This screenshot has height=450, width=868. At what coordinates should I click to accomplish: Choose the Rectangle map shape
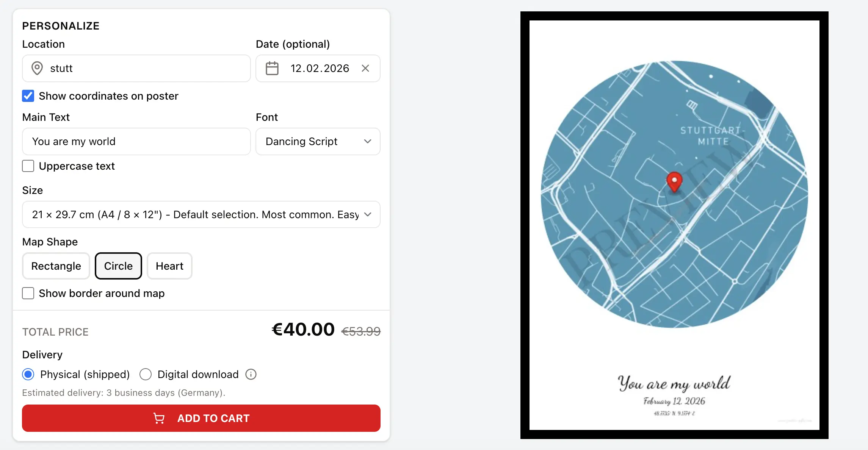56,266
